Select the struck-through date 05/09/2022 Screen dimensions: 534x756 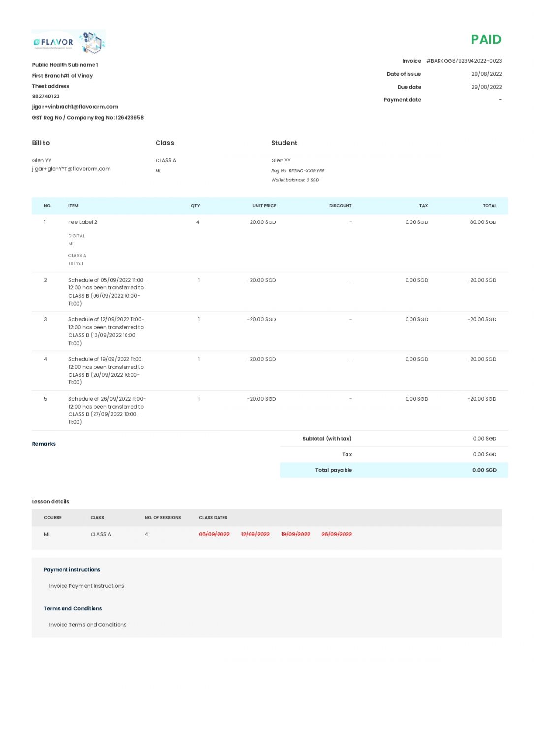pos(214,534)
